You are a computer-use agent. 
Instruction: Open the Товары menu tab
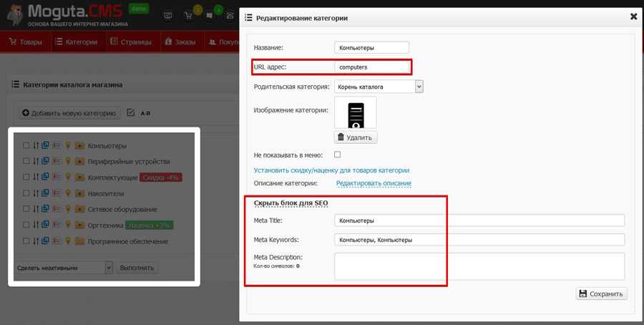25,42
